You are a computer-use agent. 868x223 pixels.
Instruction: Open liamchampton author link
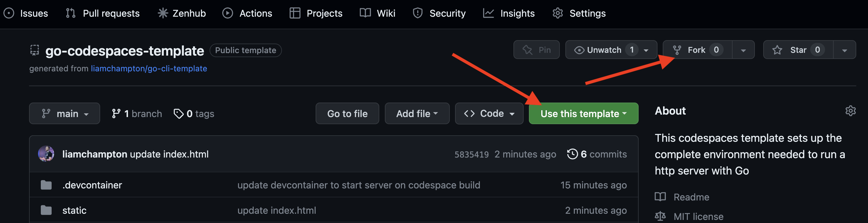[x=95, y=154]
